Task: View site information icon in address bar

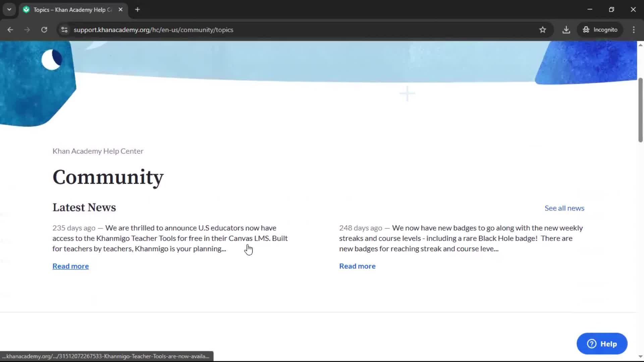Action: click(64, 30)
